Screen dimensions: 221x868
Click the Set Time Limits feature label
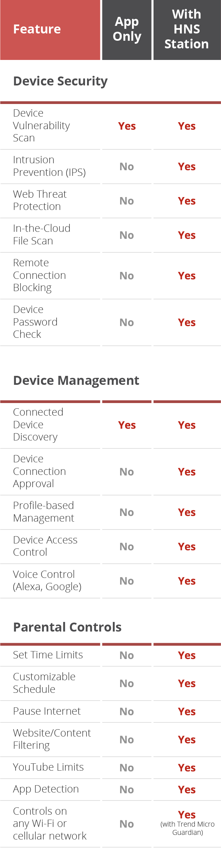(x=48, y=655)
